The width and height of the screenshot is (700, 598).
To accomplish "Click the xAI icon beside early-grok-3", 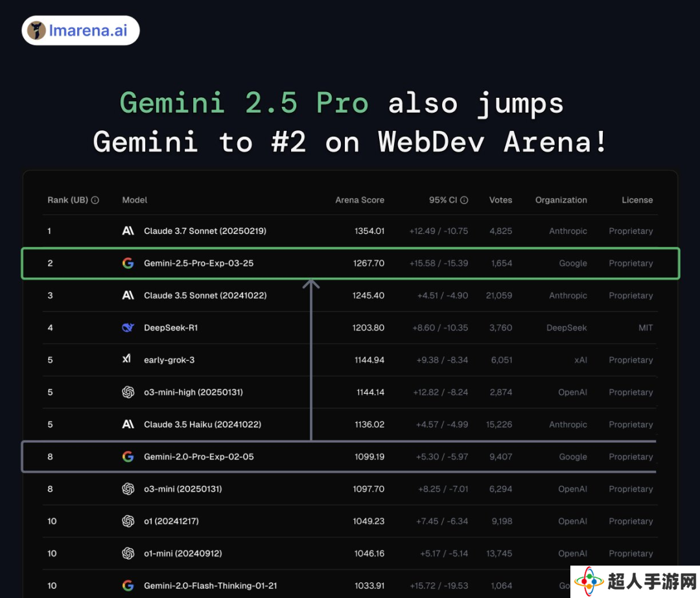I will click(x=127, y=358).
